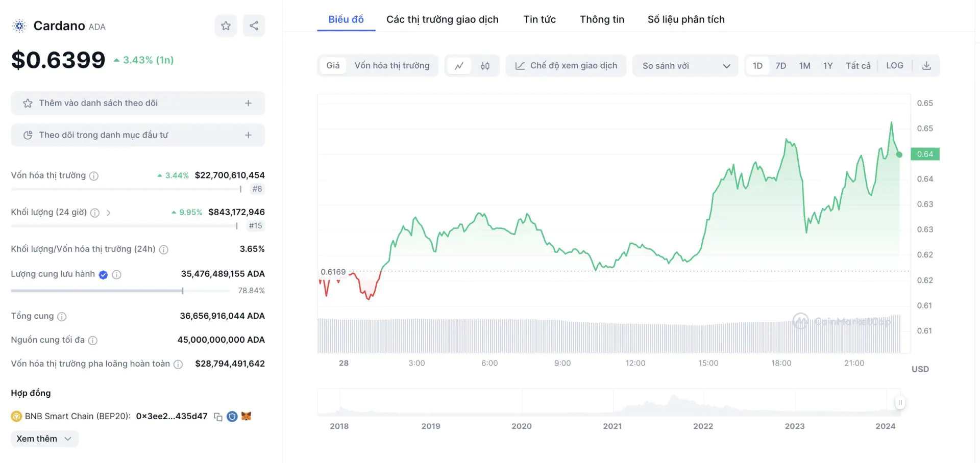The height and width of the screenshot is (463, 980).
Task: Select the line chart type icon
Action: (459, 66)
